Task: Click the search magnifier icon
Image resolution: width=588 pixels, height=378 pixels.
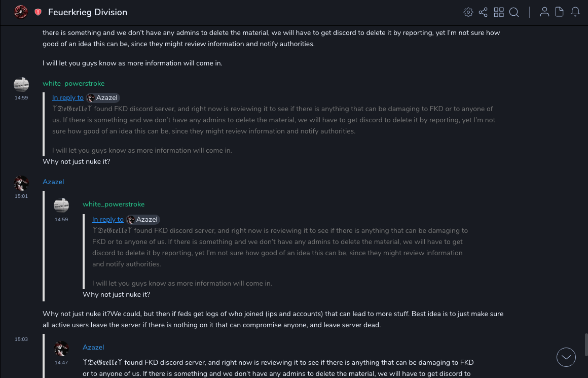Action: pyautogui.click(x=514, y=12)
